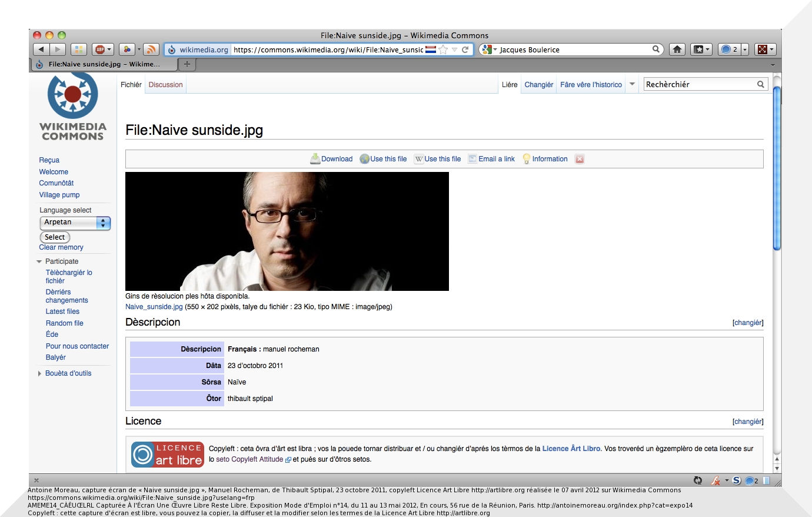Click the circular sync icon in status bar
Viewport: 812px width, 517px height.
698,480
